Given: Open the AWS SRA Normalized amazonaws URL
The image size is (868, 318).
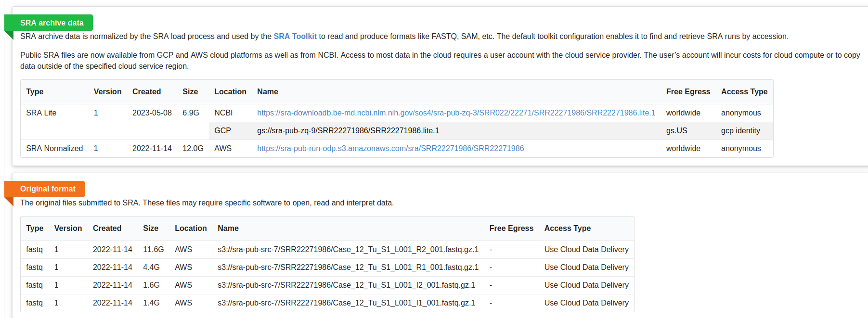Looking at the screenshot, I should (390, 149).
